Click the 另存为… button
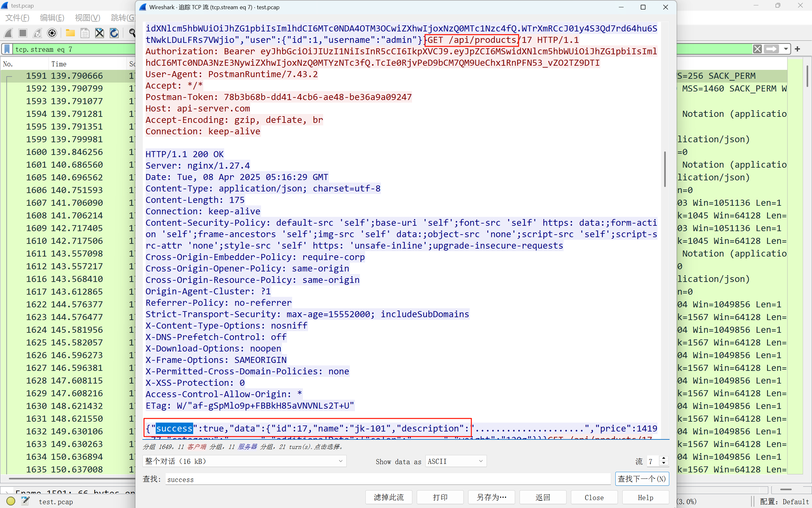This screenshot has width=812, height=508. coord(492,497)
